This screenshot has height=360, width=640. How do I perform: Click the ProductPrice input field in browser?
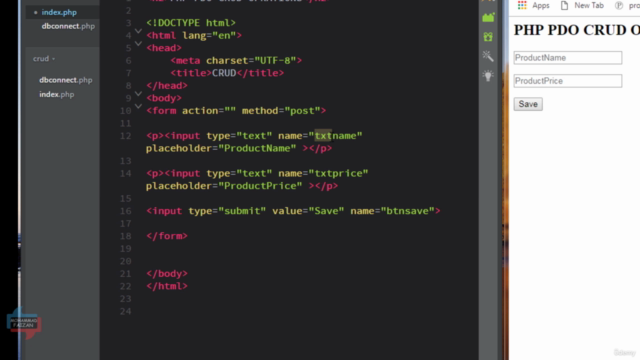tap(568, 81)
